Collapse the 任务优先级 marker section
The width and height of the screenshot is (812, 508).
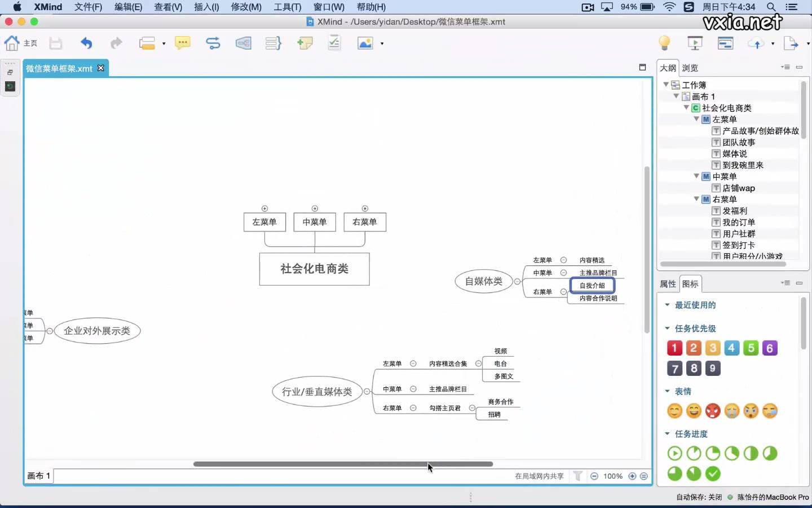click(x=667, y=329)
